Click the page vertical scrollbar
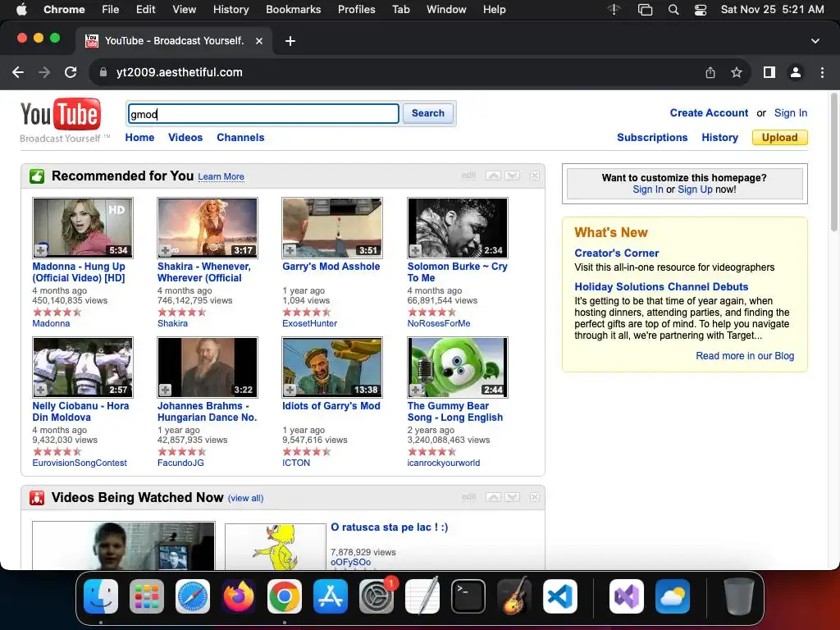 pyautogui.click(x=833, y=162)
